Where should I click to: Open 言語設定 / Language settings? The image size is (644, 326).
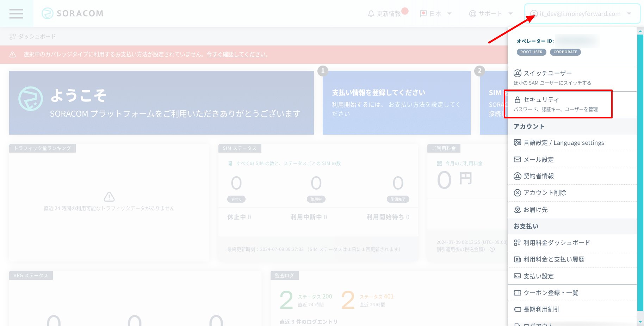coord(572,143)
